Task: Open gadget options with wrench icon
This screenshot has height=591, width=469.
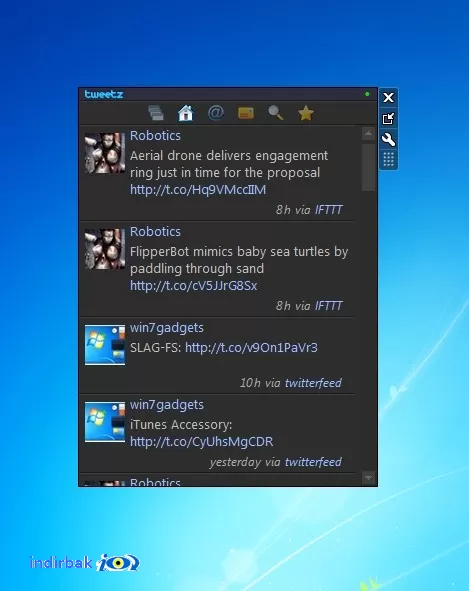Action: (388, 139)
